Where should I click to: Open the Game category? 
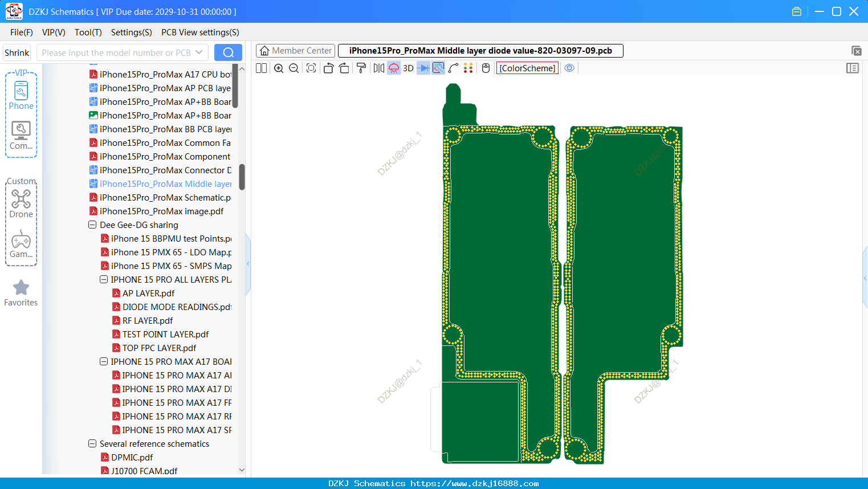(21, 244)
